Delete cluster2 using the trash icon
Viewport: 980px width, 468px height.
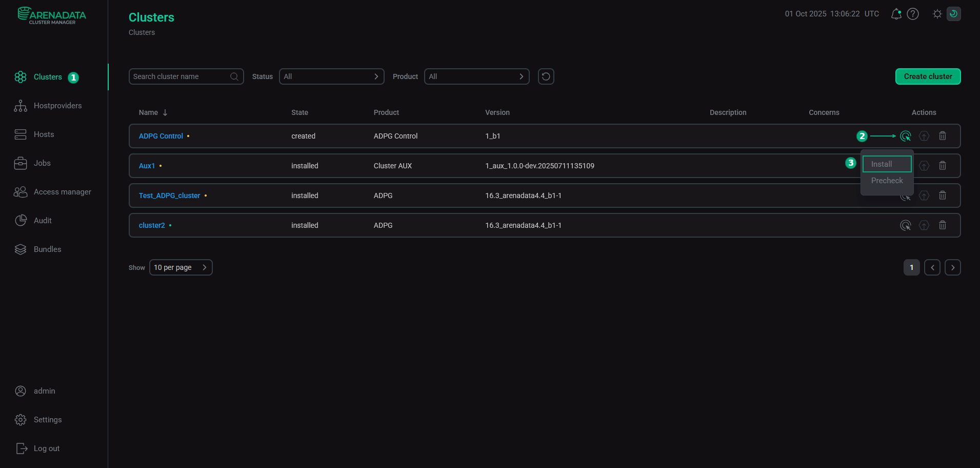pos(942,225)
